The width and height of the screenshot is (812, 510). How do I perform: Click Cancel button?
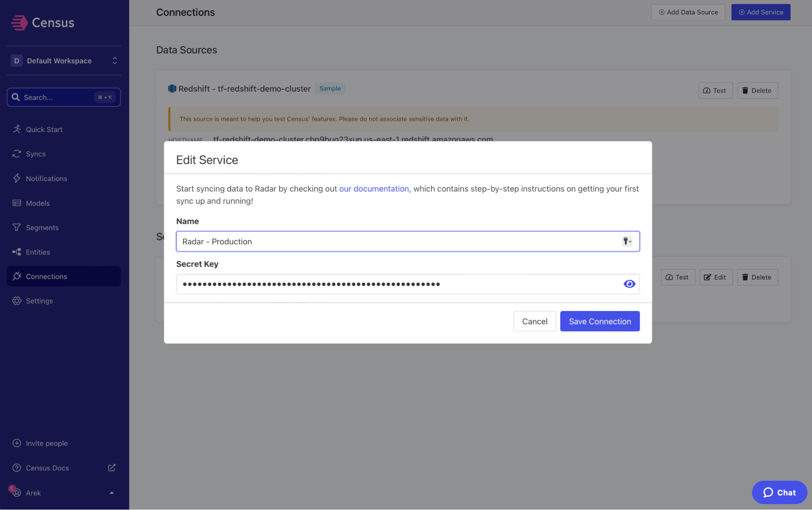(534, 321)
